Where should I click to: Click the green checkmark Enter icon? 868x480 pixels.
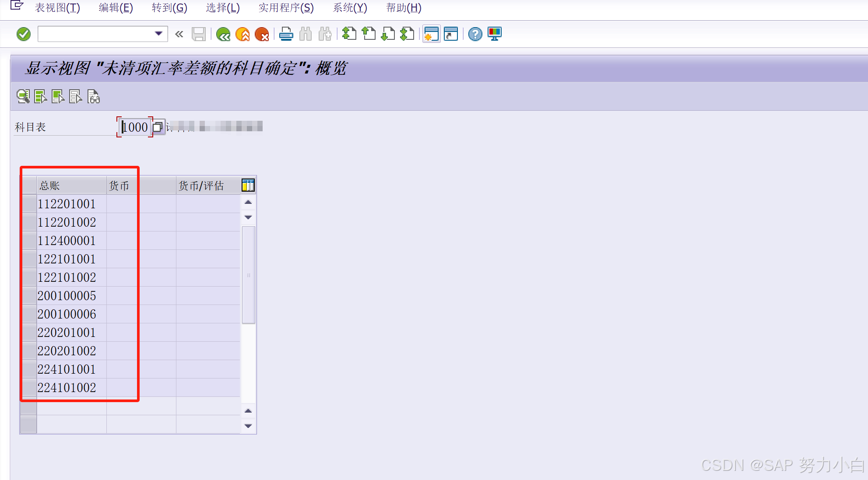(x=24, y=34)
